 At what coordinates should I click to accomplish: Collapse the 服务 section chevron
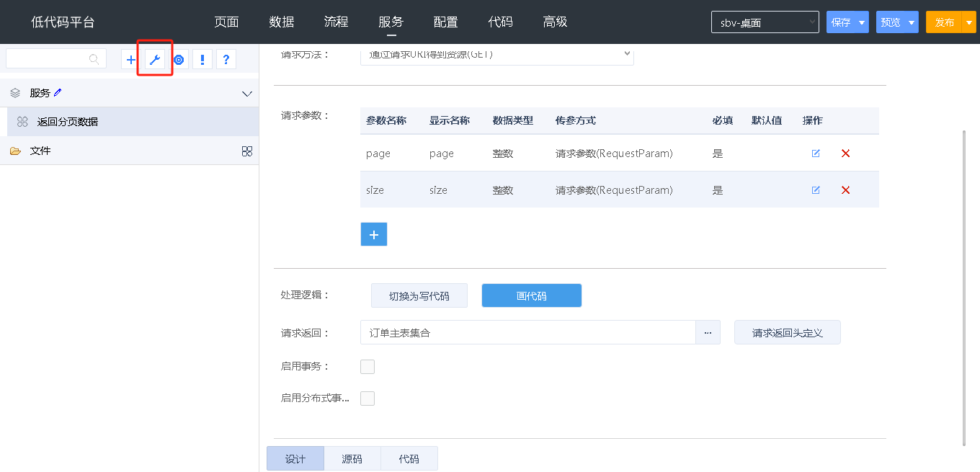tap(247, 94)
